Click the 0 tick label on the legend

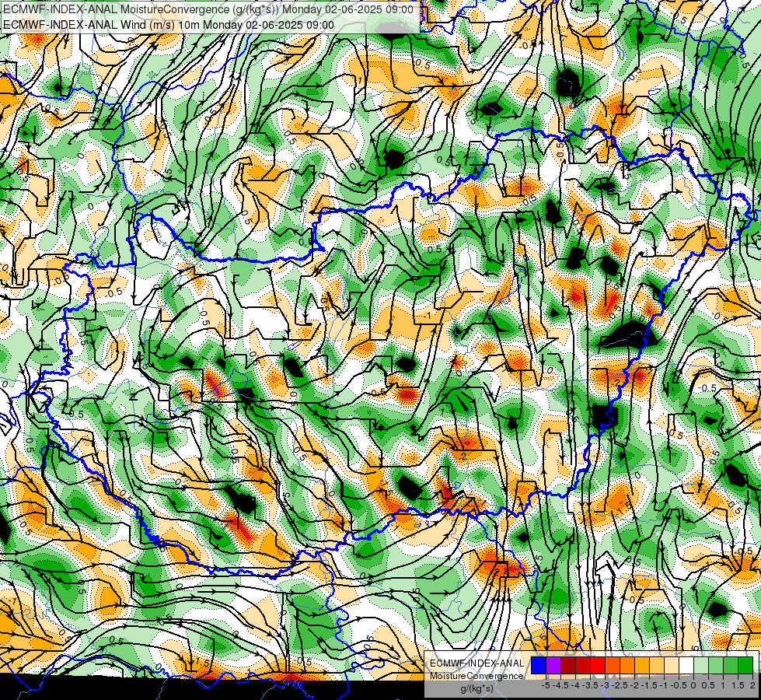pos(693,685)
